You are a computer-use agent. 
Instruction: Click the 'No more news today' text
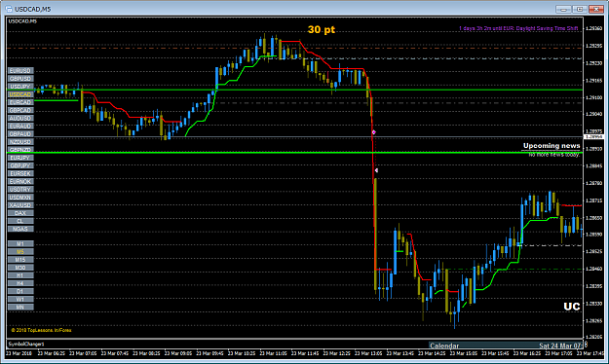tap(554, 155)
